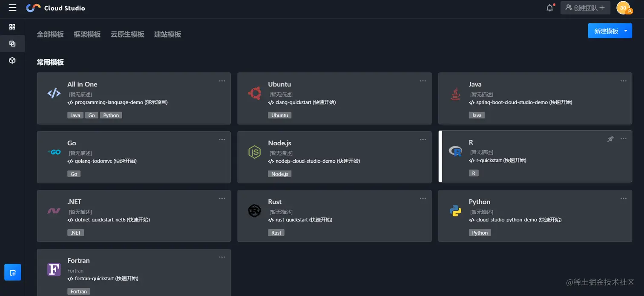Click the Python tag on All in One card
Screen dimensions: 644x296
[x=111, y=115]
